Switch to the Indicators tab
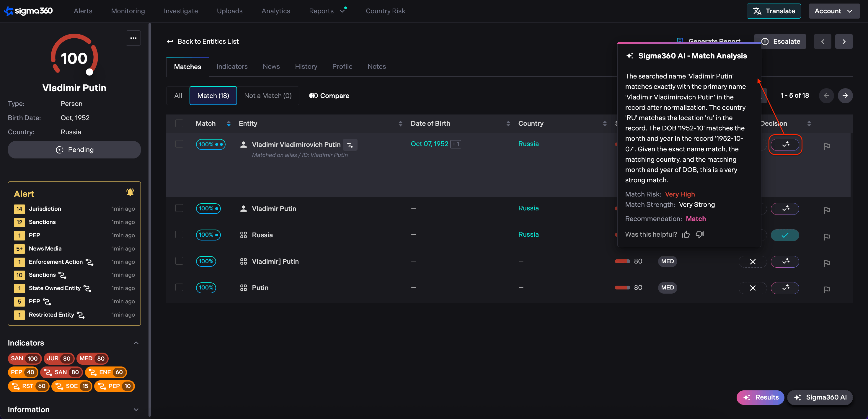 (232, 67)
